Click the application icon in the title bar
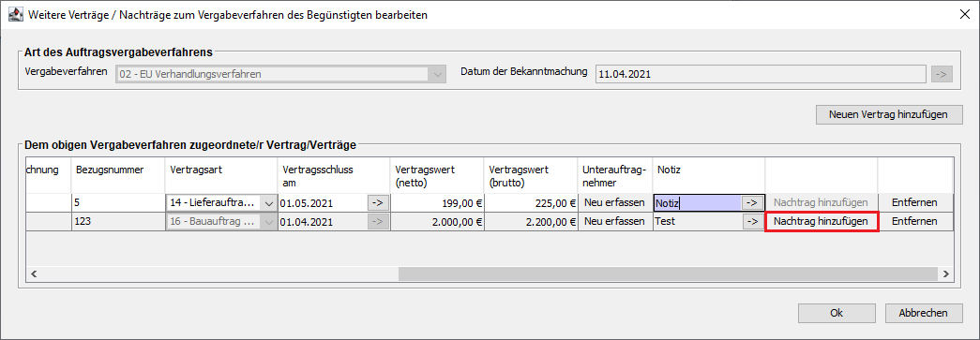 (x=15, y=15)
